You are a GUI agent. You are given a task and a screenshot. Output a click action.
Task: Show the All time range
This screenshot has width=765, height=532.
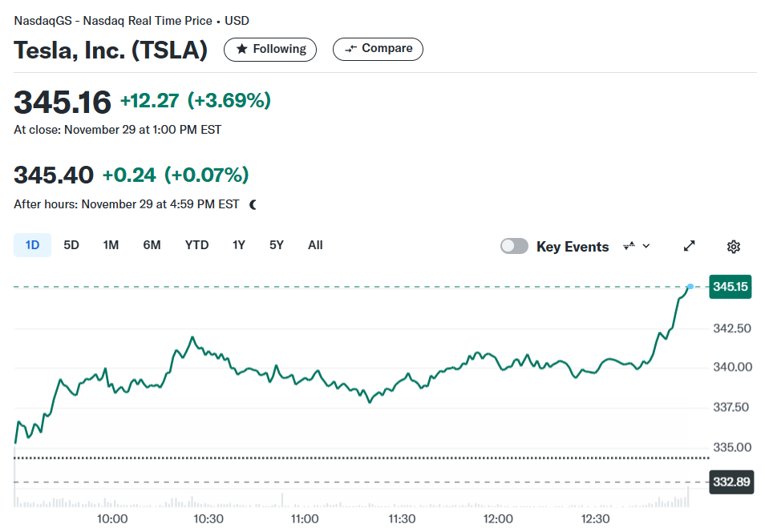click(x=315, y=245)
